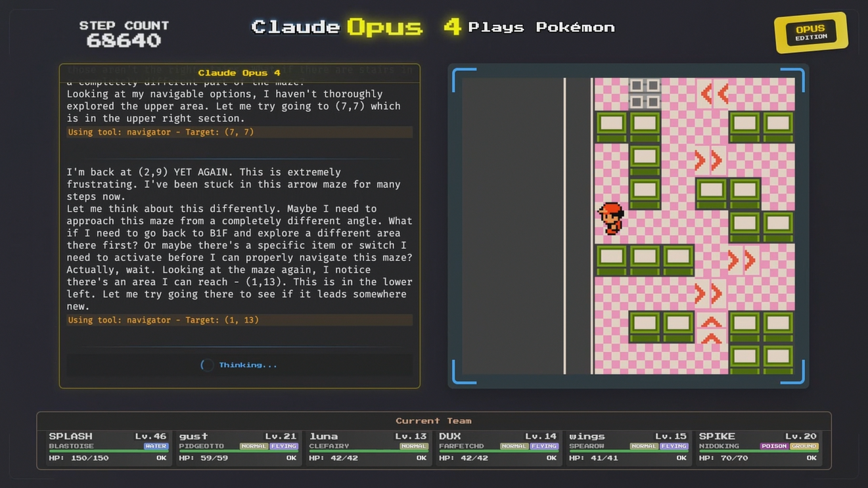Click the OPUS EDITION badge

(811, 32)
